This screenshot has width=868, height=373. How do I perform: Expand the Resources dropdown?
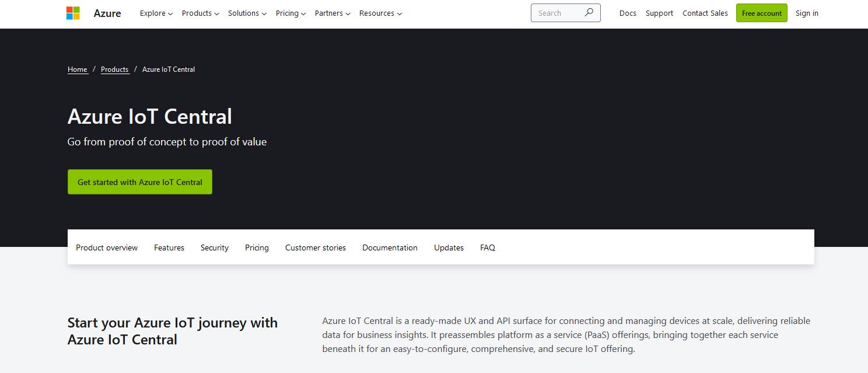381,13
